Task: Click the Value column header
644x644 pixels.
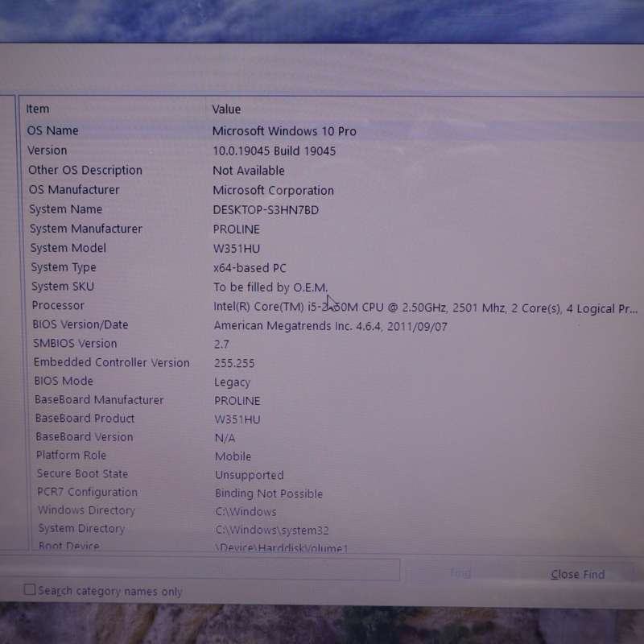Action: [226, 109]
